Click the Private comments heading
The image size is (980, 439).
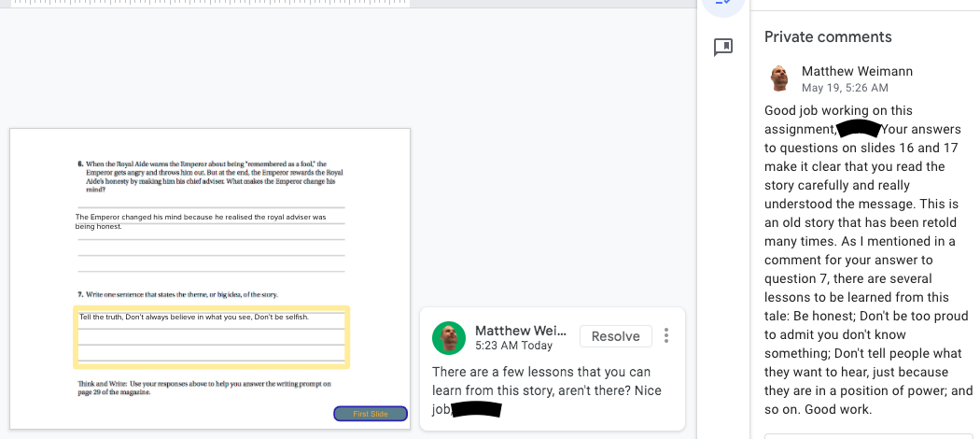point(828,37)
